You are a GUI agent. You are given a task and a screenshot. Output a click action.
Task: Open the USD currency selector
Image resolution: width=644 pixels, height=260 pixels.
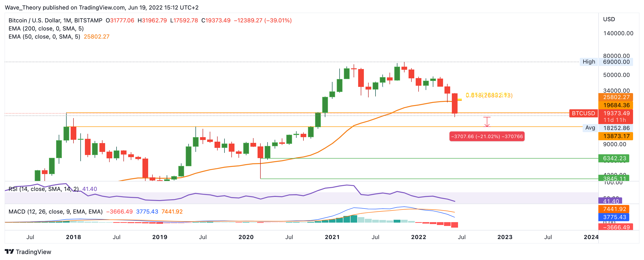tap(609, 19)
